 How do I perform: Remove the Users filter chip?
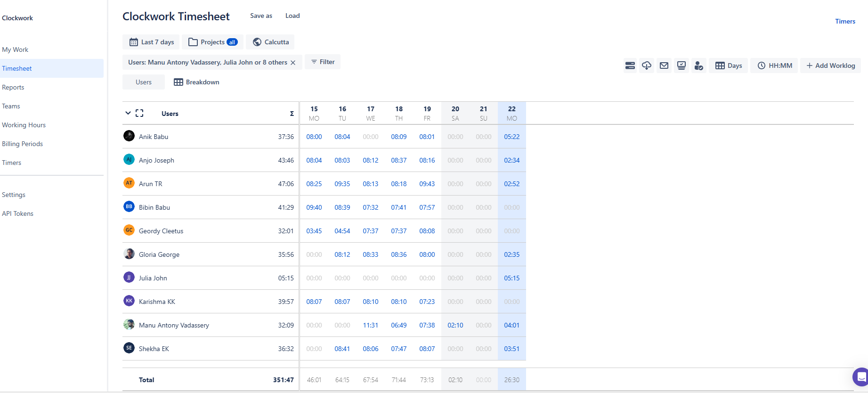pos(293,63)
